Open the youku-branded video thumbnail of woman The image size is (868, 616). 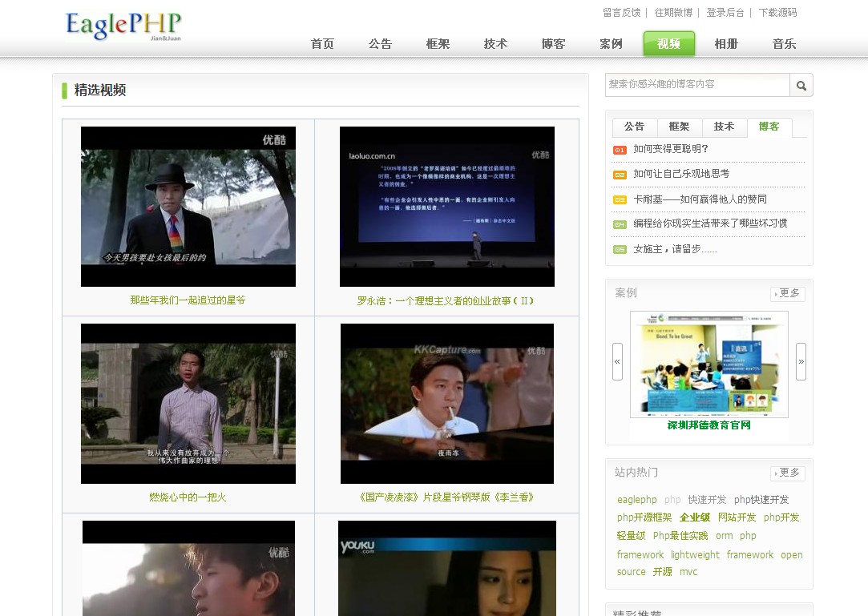coord(446,569)
